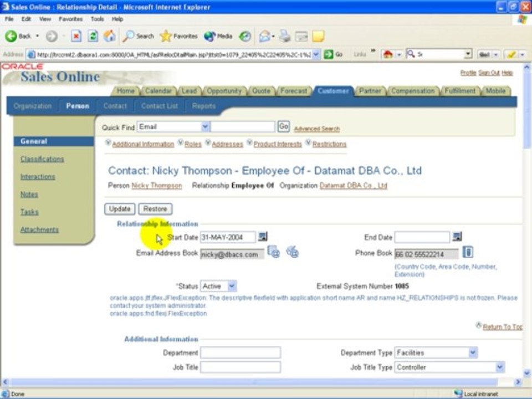This screenshot has height=399, width=532.
Task: Click the Quick Find Go button
Action: (x=284, y=126)
